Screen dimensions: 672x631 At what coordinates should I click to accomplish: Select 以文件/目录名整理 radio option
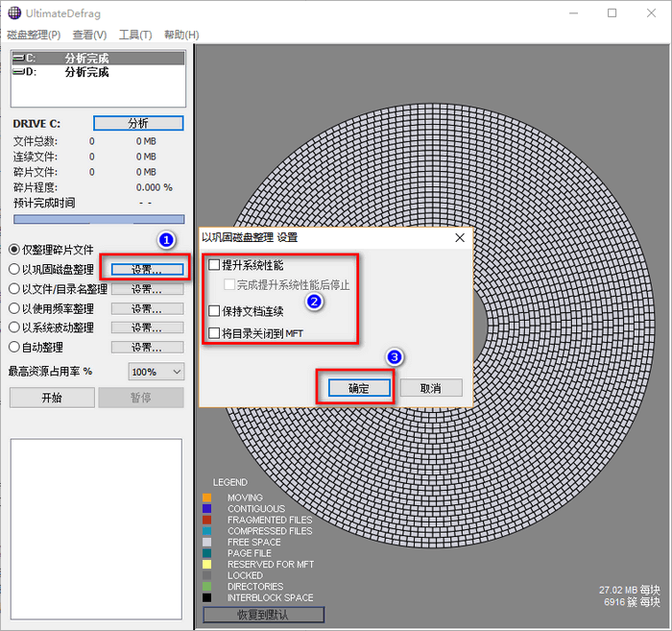(58, 289)
